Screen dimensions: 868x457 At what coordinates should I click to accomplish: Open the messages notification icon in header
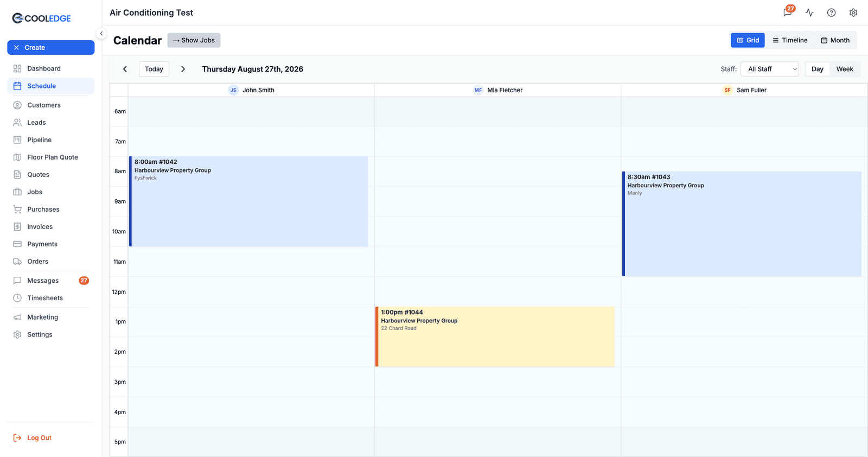pyautogui.click(x=788, y=12)
